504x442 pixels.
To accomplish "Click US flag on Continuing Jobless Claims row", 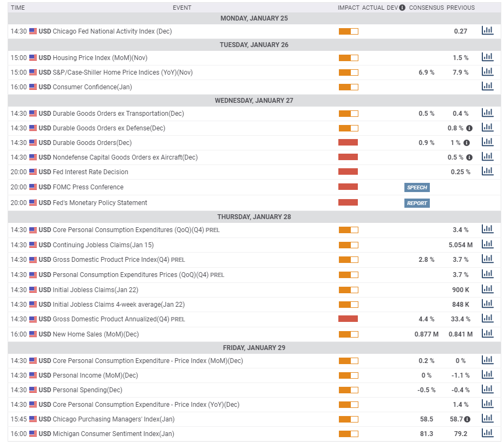I will [33, 245].
